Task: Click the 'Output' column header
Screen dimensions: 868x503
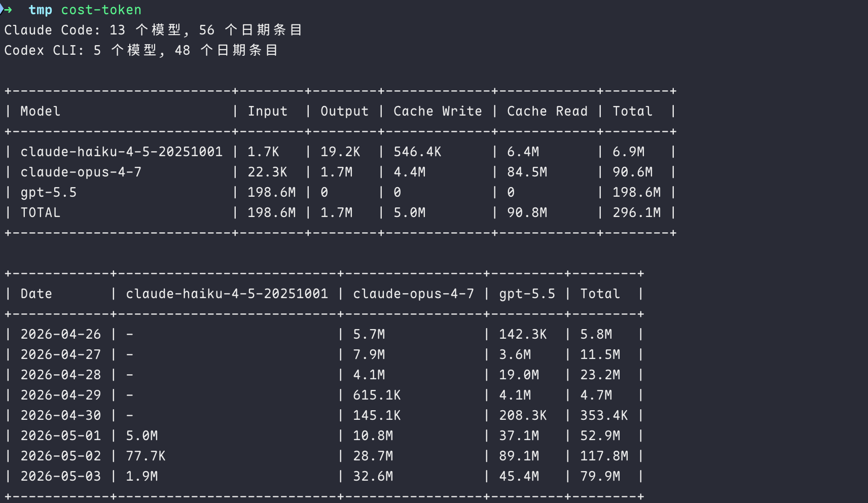Action: (x=345, y=111)
